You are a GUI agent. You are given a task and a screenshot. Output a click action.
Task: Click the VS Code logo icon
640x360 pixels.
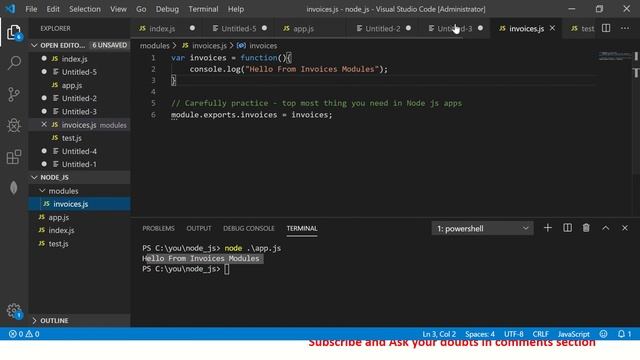(x=10, y=9)
